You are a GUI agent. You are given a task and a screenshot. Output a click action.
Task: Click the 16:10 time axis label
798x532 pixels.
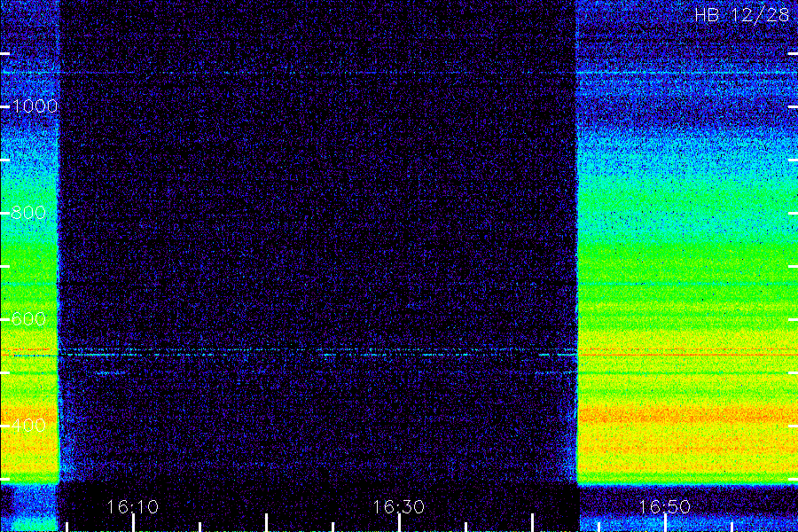pyautogui.click(x=133, y=506)
